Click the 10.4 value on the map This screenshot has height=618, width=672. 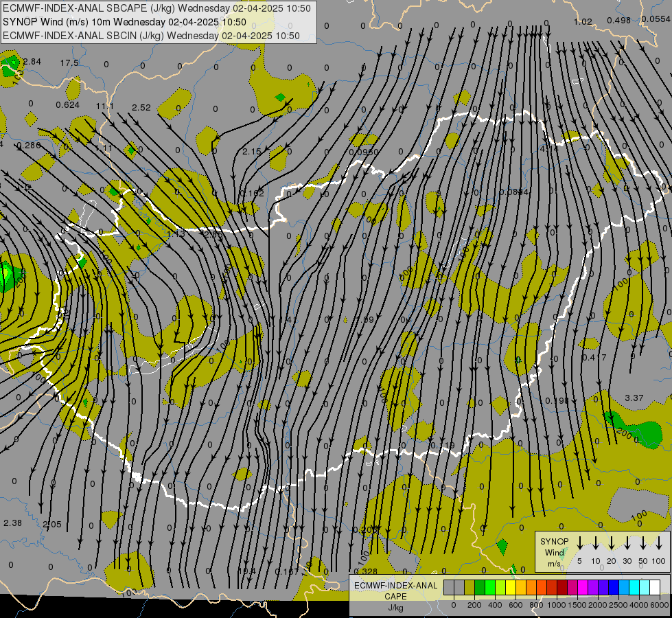[x=247, y=571]
